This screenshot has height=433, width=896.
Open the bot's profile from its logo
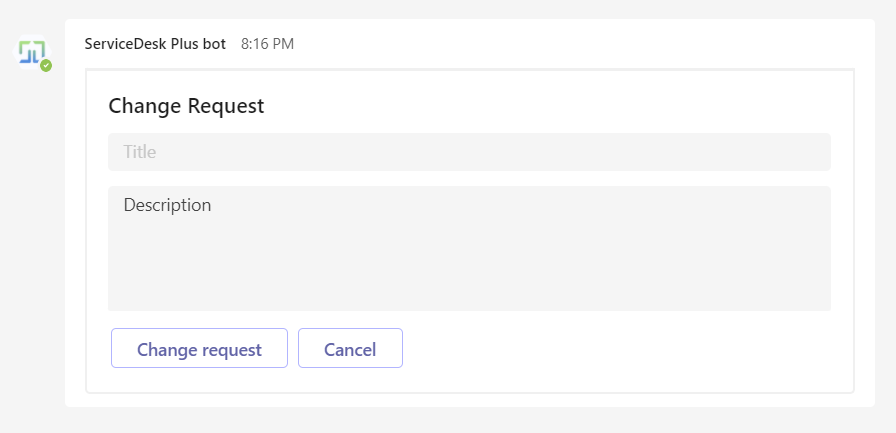click(x=30, y=48)
